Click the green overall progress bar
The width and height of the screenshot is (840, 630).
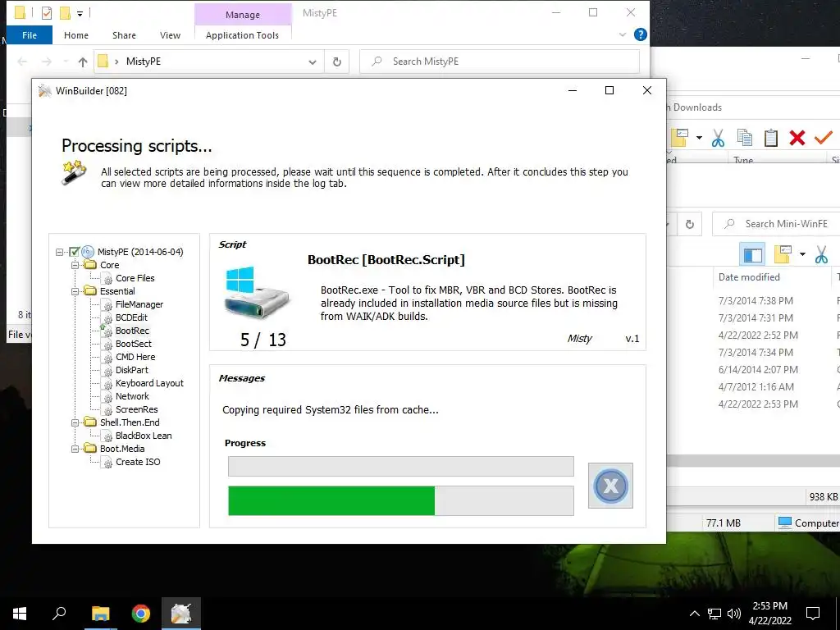(400, 500)
